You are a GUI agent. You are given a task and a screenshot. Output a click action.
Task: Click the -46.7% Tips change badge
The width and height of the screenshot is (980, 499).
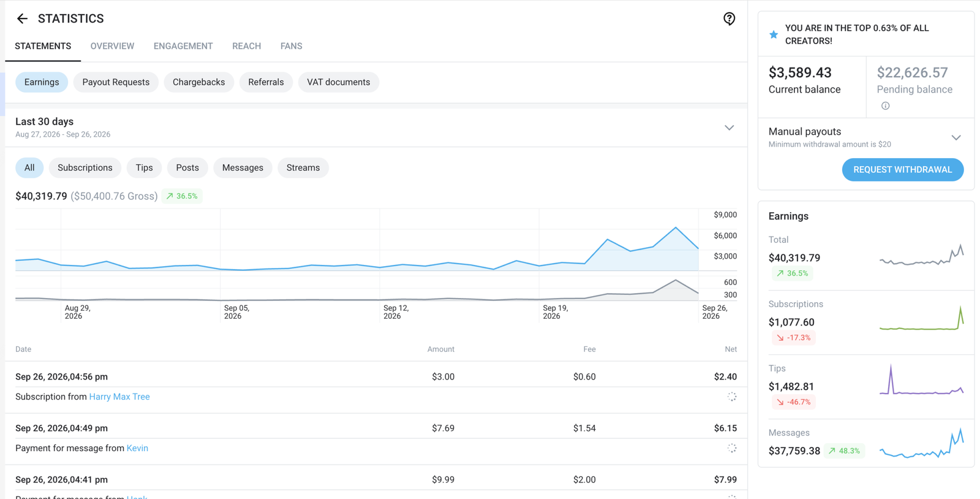click(x=794, y=402)
